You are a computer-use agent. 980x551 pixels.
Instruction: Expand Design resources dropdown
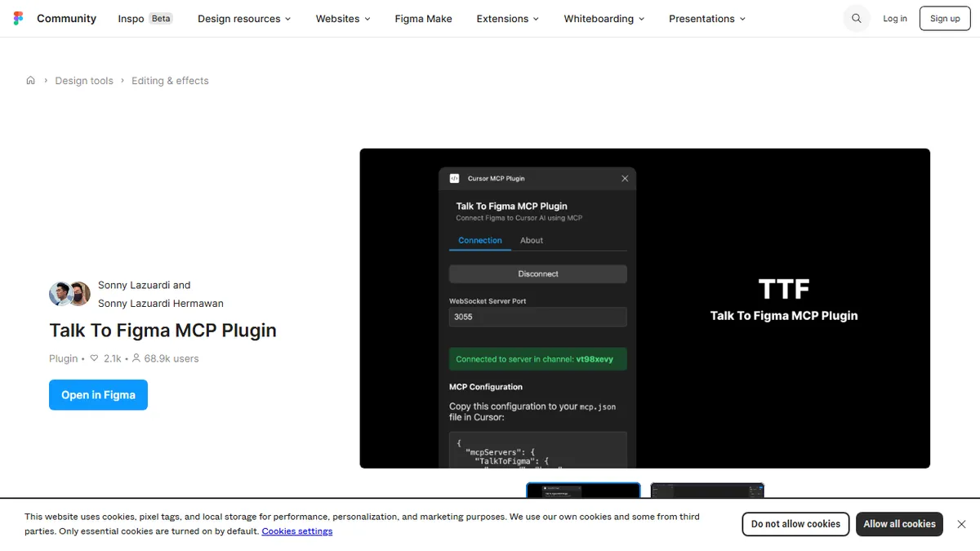[x=244, y=18]
